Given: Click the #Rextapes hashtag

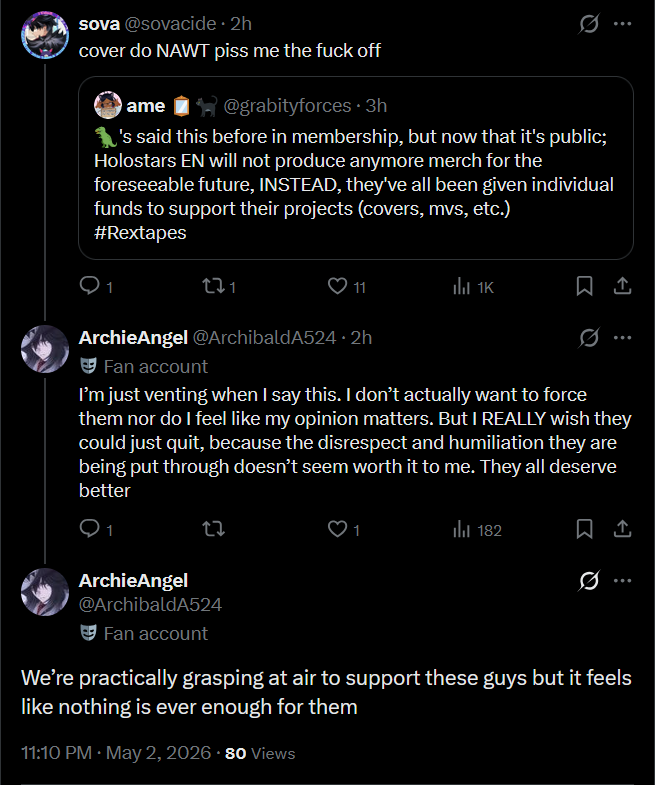Looking at the screenshot, I should [x=140, y=233].
